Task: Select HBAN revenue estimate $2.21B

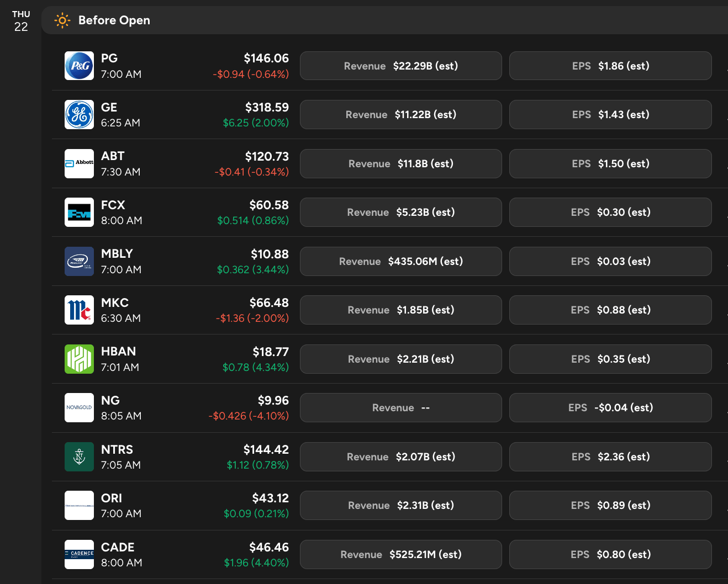Action: click(401, 359)
